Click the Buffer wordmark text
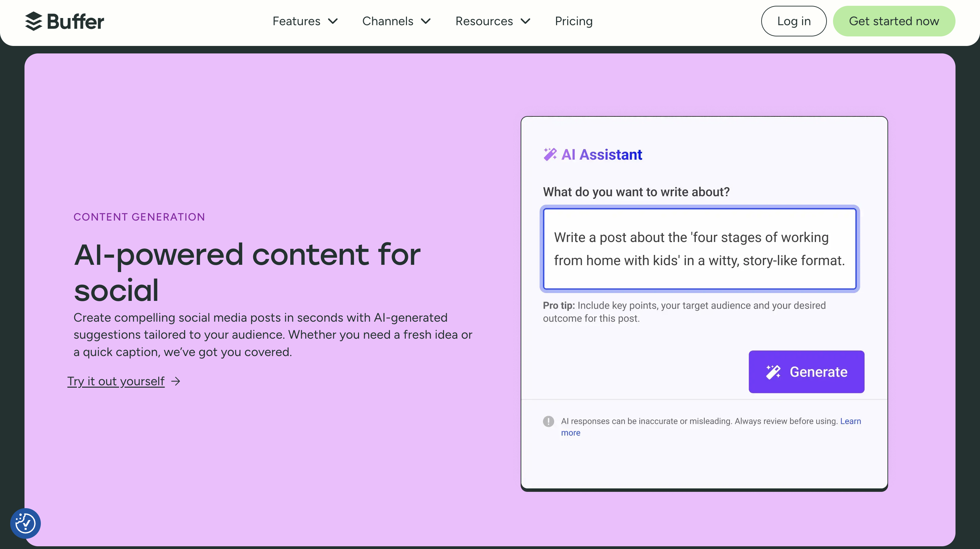The width and height of the screenshot is (980, 549). [75, 22]
